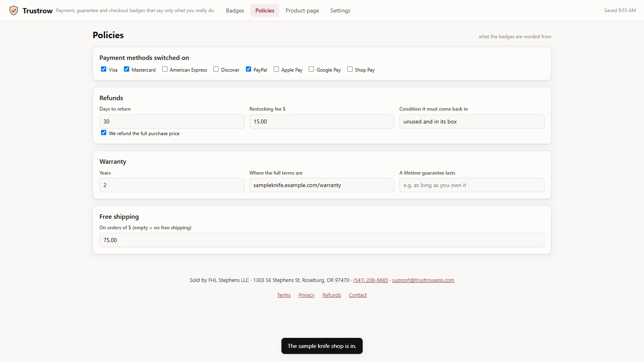Viewport: 644px width, 362px height.
Task: Switch to the Product page tab
Action: tap(302, 10)
